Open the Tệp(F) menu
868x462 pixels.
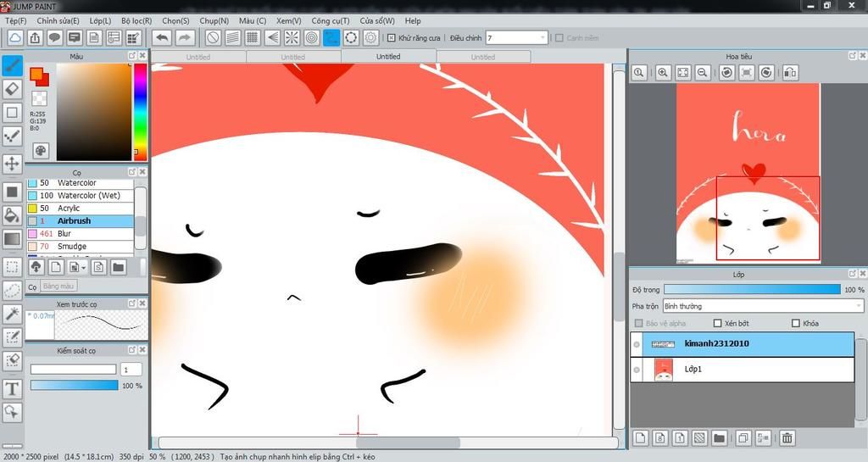[x=15, y=20]
